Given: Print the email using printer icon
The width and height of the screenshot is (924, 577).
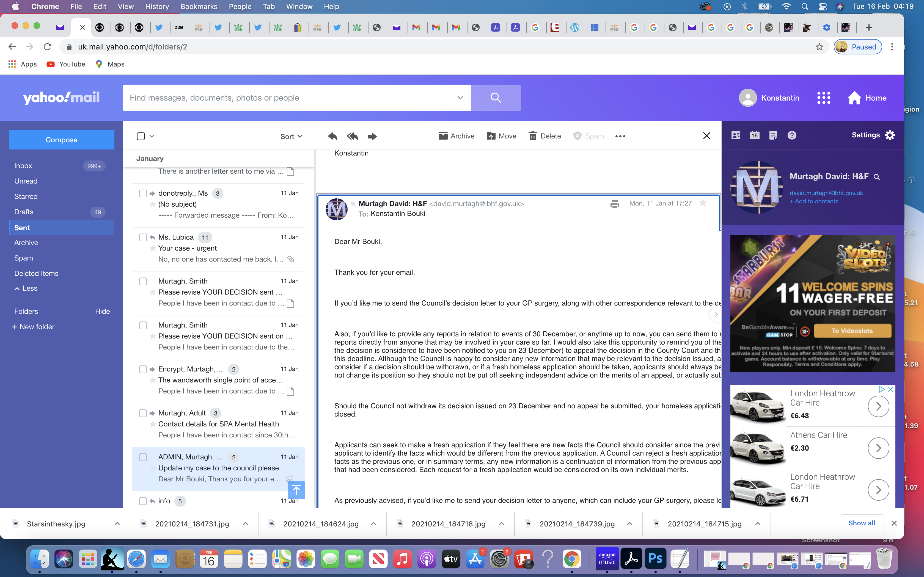Looking at the screenshot, I should 614,204.
